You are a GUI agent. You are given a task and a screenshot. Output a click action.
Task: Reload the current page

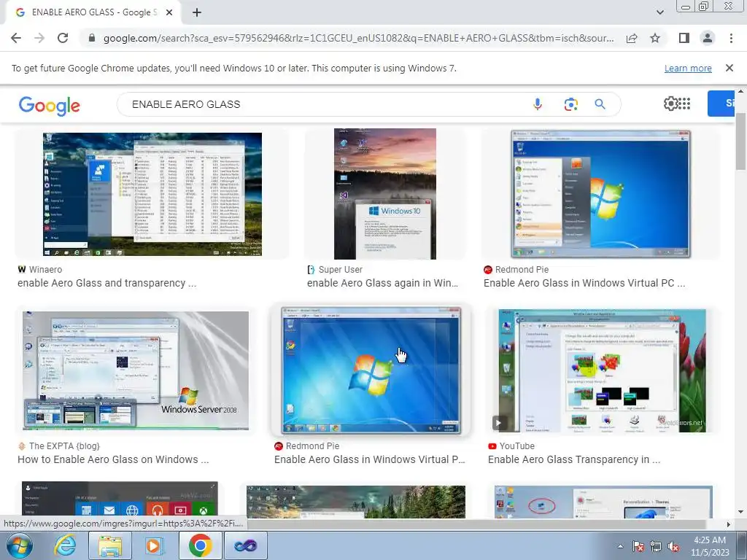click(63, 38)
